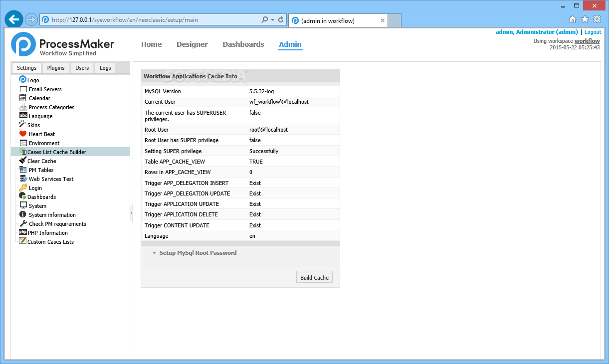This screenshot has height=364, width=609.
Task: Expand Setup MySql Root Password section
Action: [x=155, y=253]
